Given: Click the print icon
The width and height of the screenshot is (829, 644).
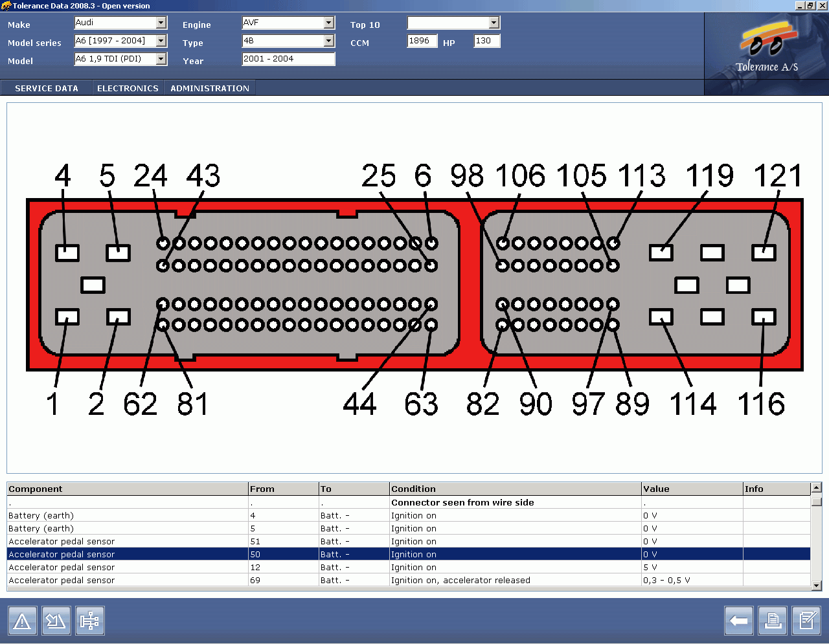Looking at the screenshot, I should [x=772, y=621].
